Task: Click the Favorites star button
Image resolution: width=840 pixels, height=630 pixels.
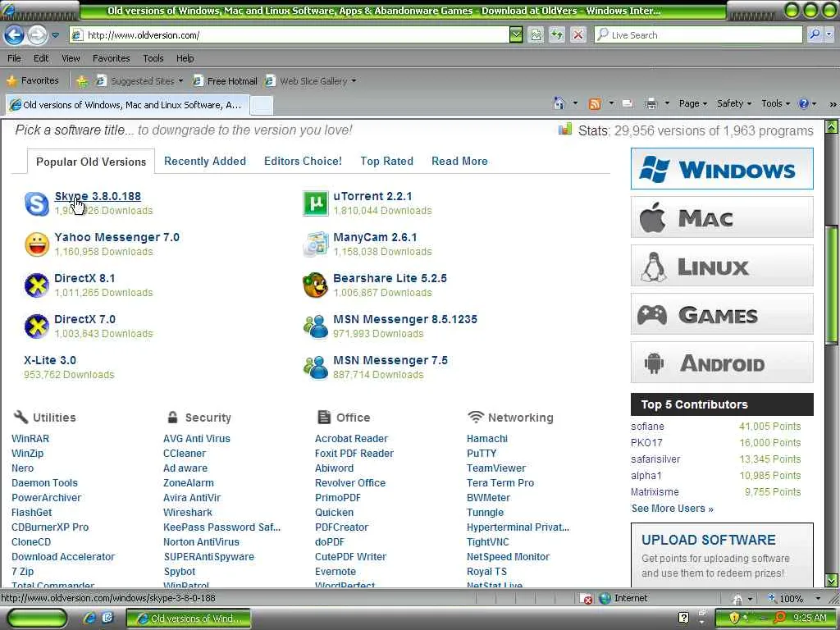Action: point(33,81)
